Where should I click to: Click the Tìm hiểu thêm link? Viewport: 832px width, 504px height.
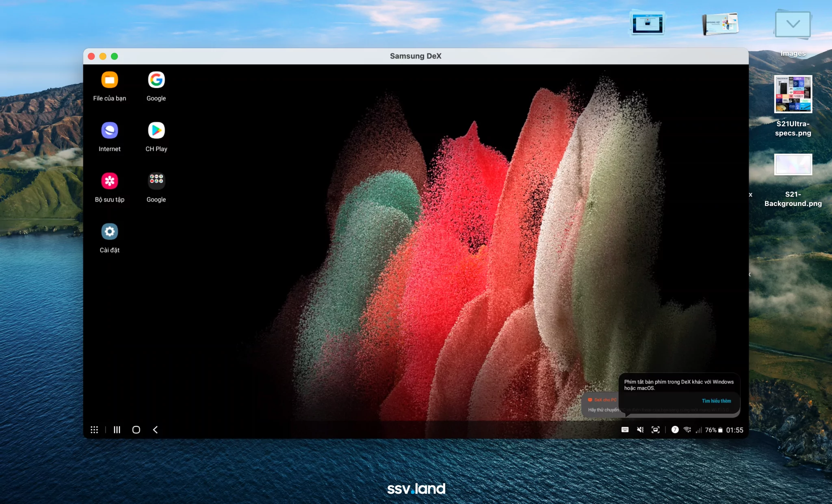click(716, 401)
